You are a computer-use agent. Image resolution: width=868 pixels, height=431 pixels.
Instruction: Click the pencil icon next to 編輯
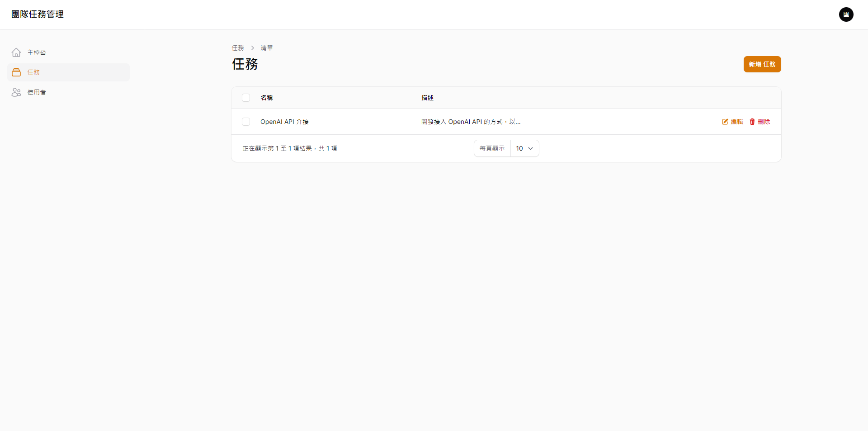725,122
